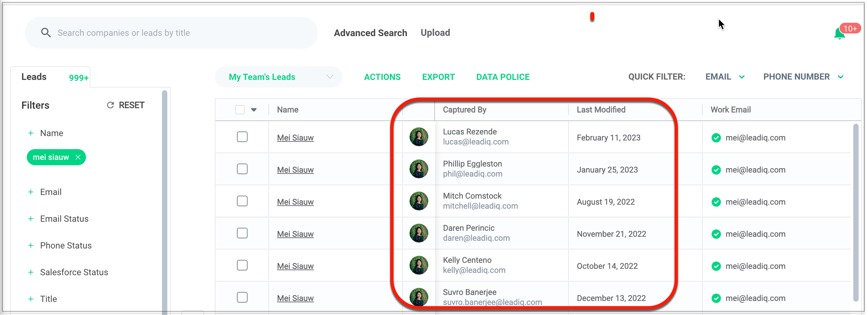Click the EXPORT button
The image size is (868, 315).
pyautogui.click(x=438, y=77)
